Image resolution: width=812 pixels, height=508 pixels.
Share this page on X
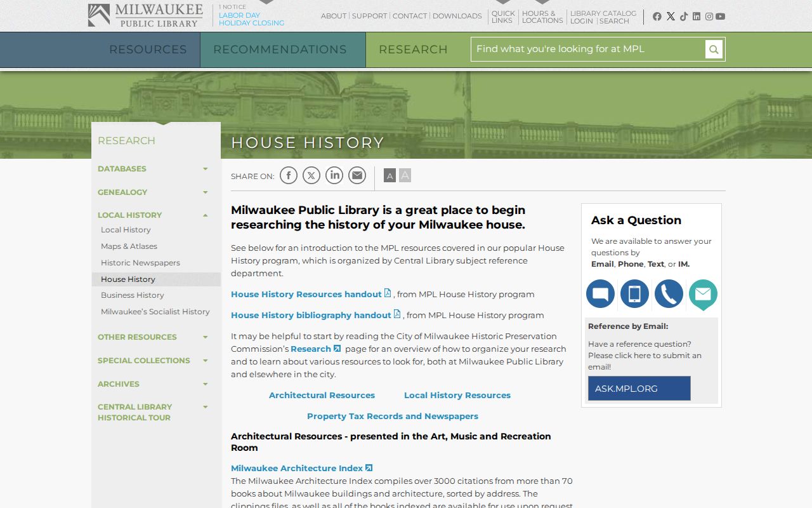[311, 175]
